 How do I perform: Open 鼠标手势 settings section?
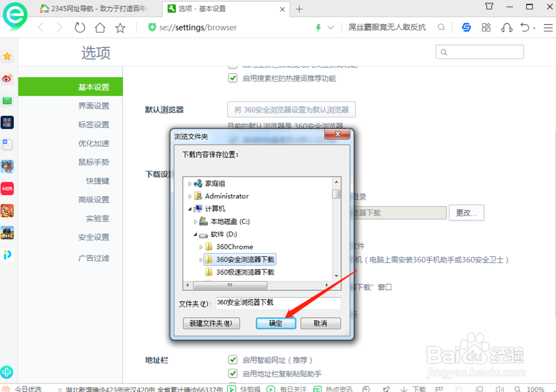(93, 162)
